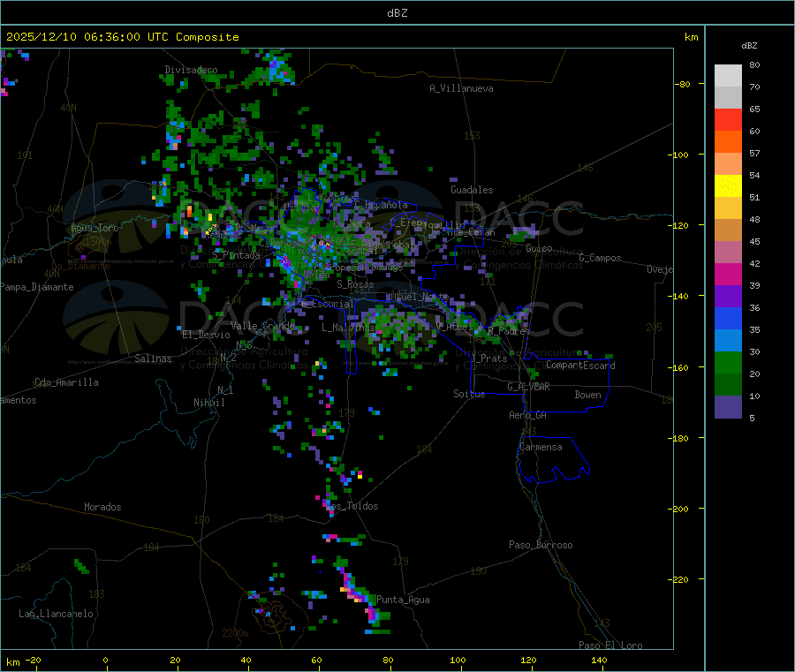The width and height of the screenshot is (795, 672).
Task: Click the -160 km axis tick label
Action: (x=679, y=367)
